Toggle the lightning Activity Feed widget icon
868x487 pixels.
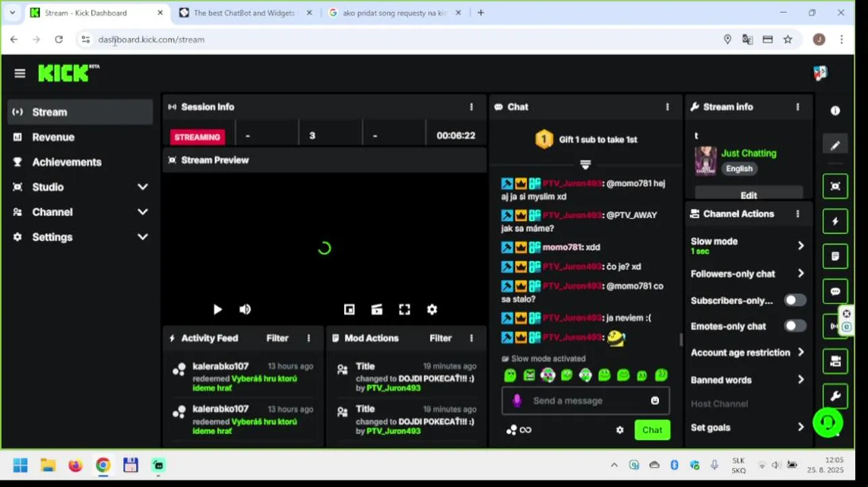[836, 221]
